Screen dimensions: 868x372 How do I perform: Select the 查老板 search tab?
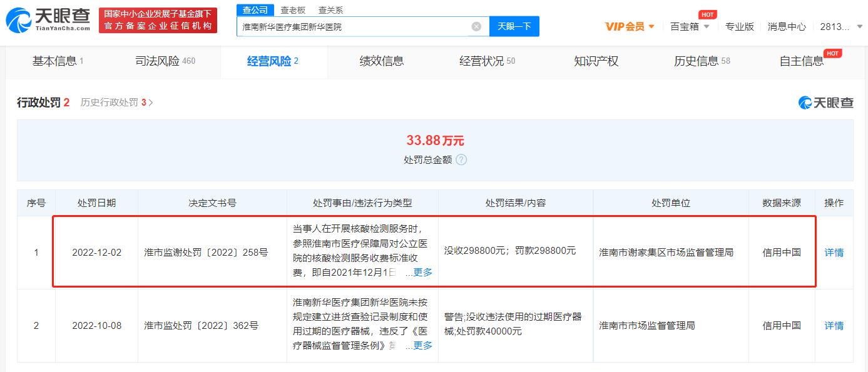pos(292,10)
